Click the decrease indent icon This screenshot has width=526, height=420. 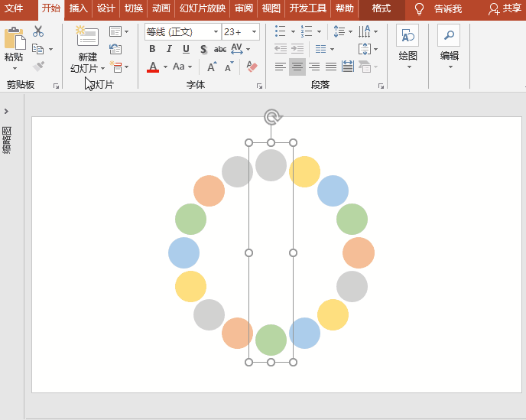point(281,49)
